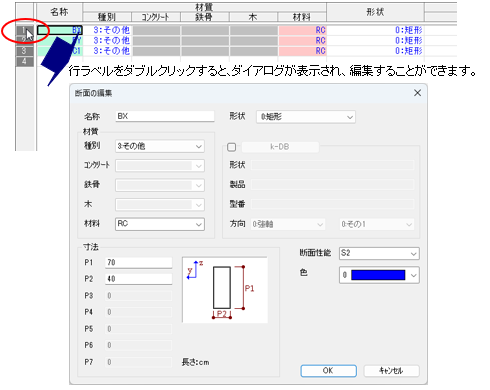
Task: Confirm with the OK button
Action: 328,371
